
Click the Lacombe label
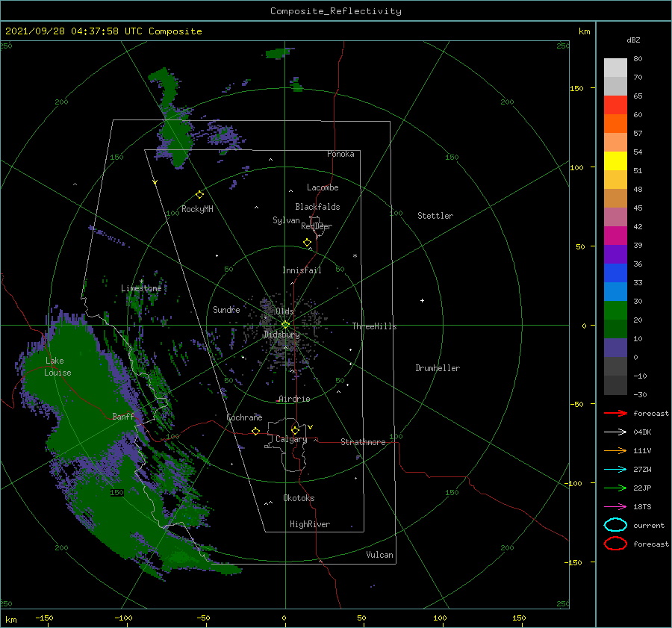(x=323, y=187)
